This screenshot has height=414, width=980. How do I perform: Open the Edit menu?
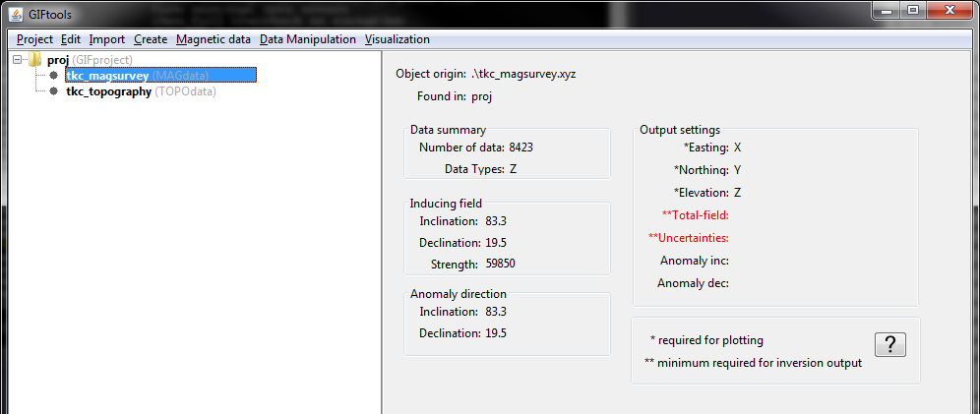(x=71, y=39)
